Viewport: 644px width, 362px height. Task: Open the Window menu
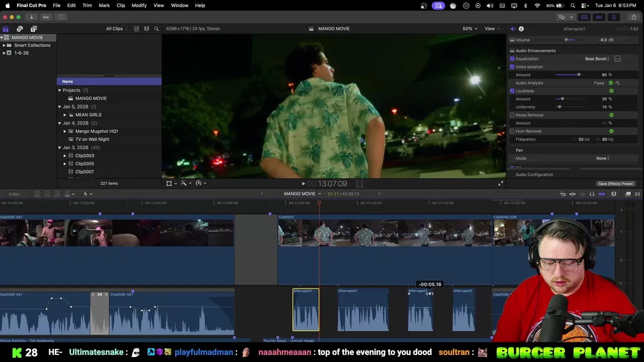[x=180, y=6]
